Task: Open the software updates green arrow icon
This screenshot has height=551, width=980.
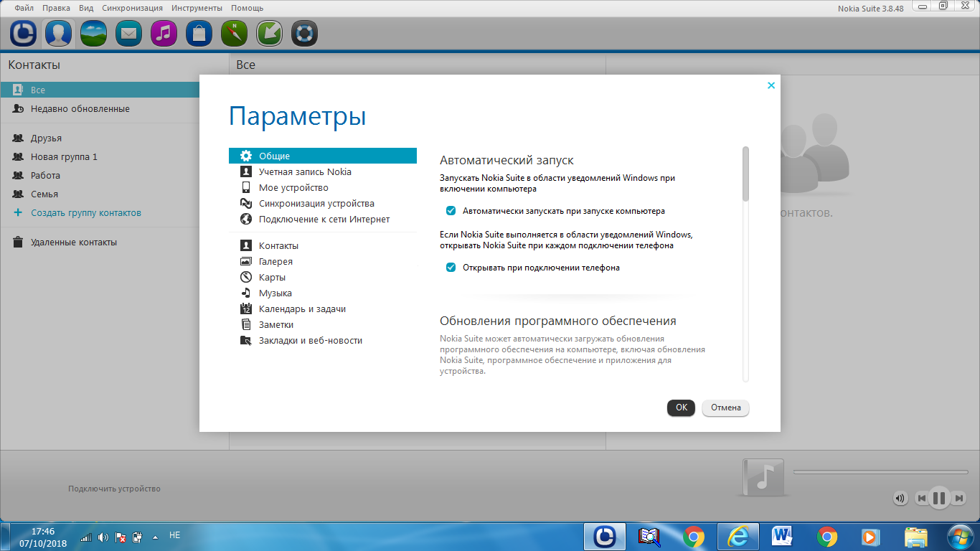Action: pyautogui.click(x=269, y=33)
